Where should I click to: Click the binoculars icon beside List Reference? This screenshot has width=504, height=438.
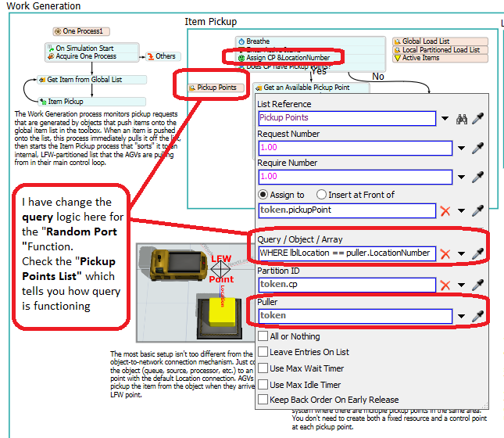[x=462, y=119]
